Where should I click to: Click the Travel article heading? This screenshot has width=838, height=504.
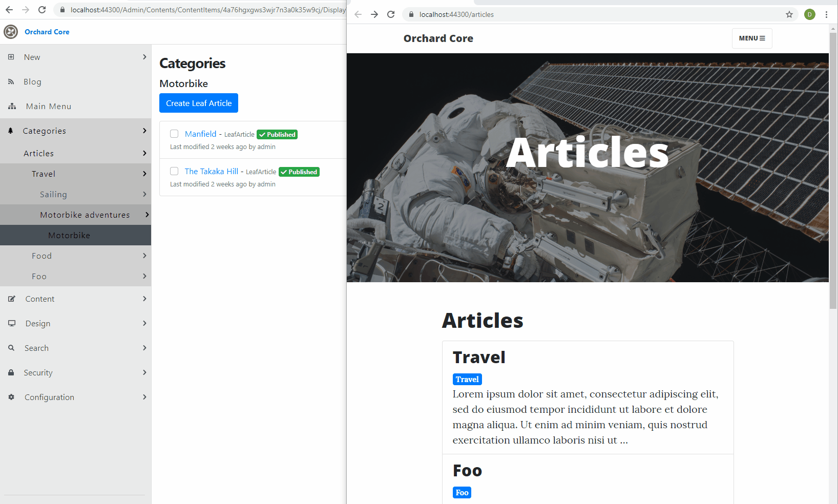(479, 357)
